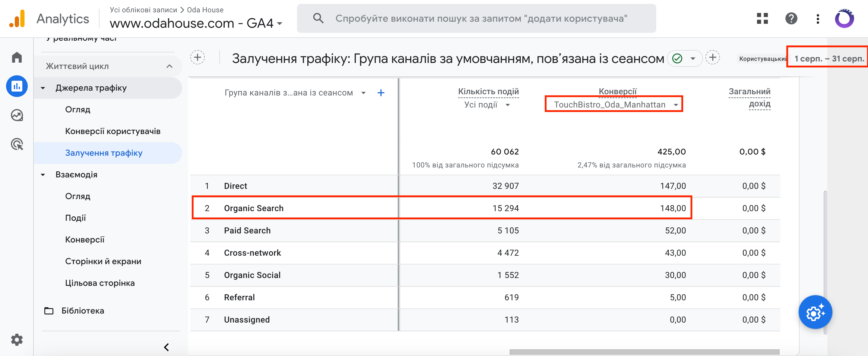The height and width of the screenshot is (356, 868).
Task: Open the Група каналів dimension dropdown
Action: [x=295, y=93]
